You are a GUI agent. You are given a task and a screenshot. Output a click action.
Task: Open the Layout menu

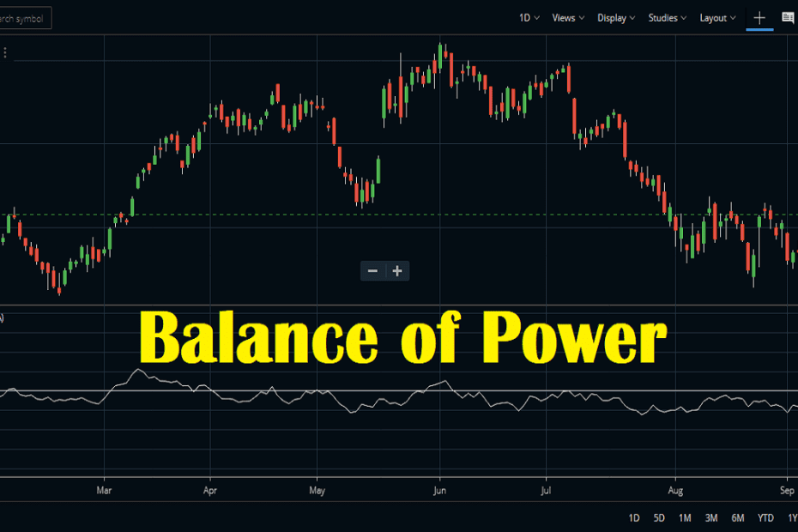(x=716, y=17)
